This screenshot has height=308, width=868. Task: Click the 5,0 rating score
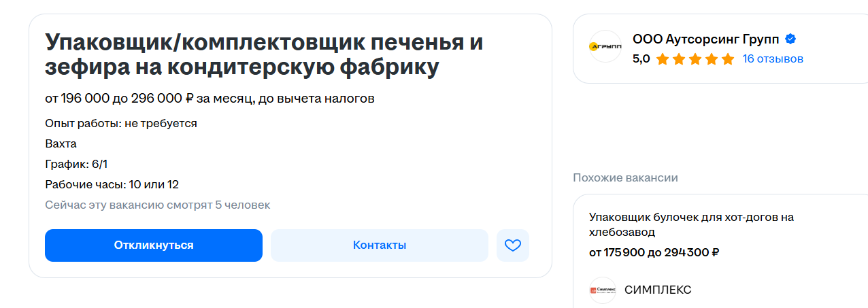click(641, 59)
